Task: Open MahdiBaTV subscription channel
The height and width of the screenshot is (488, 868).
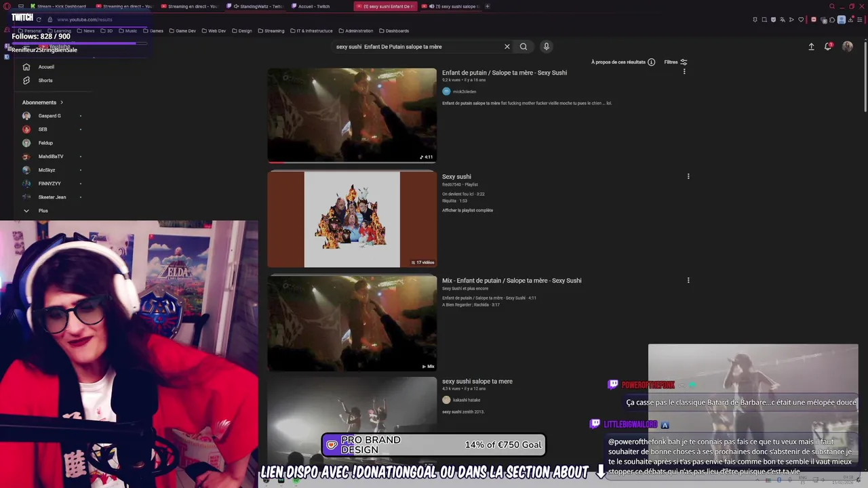Action: coord(51,157)
